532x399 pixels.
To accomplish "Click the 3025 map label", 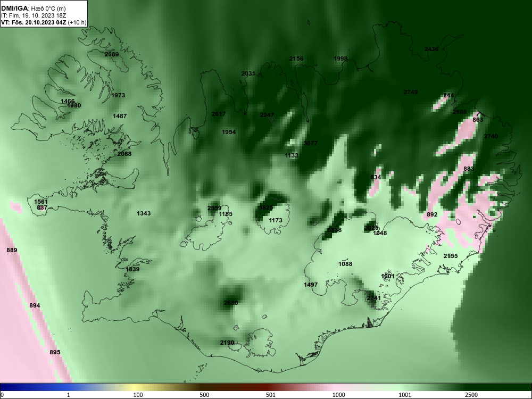I will [371, 228].
